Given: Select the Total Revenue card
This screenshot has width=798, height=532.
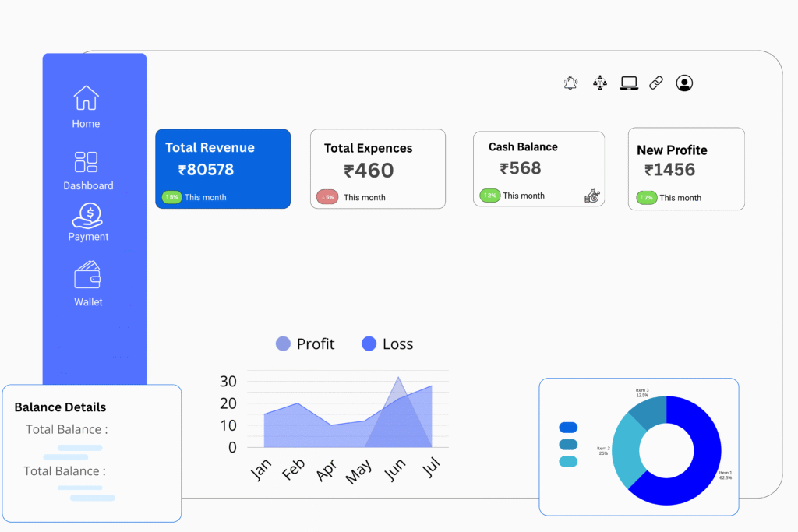Looking at the screenshot, I should (x=223, y=168).
